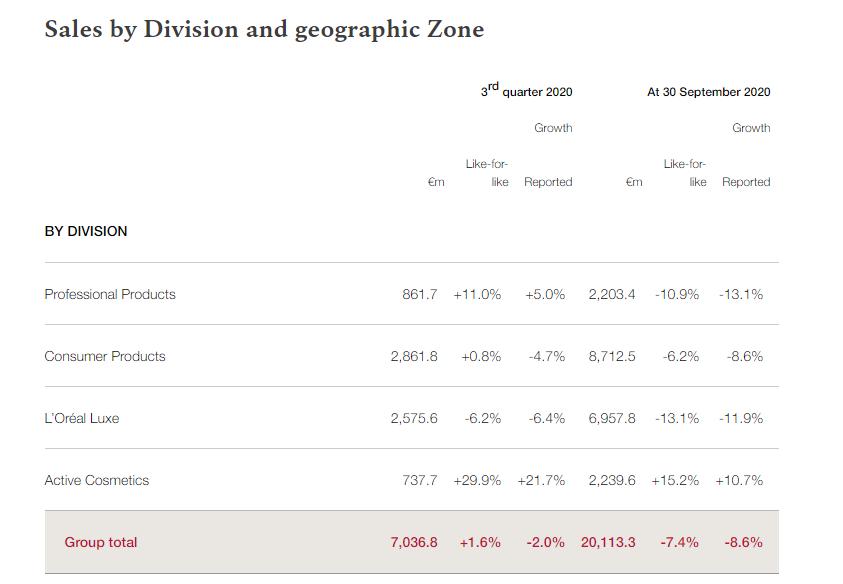Viewport: 843px width, 584px height.
Task: Click the +1.6% Group total growth figure
Action: click(480, 542)
